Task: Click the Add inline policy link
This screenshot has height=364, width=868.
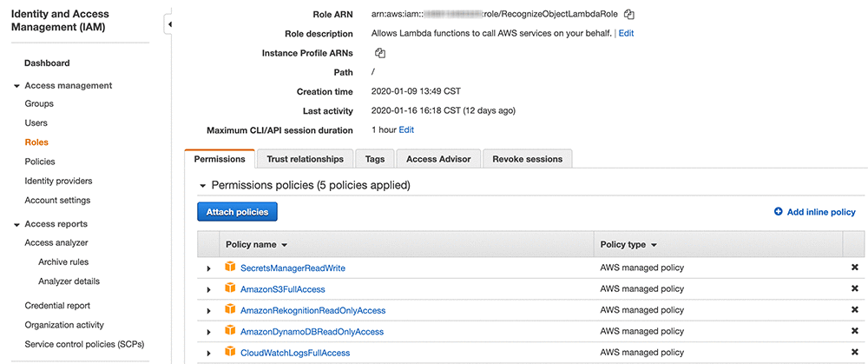Action: pyautogui.click(x=821, y=212)
